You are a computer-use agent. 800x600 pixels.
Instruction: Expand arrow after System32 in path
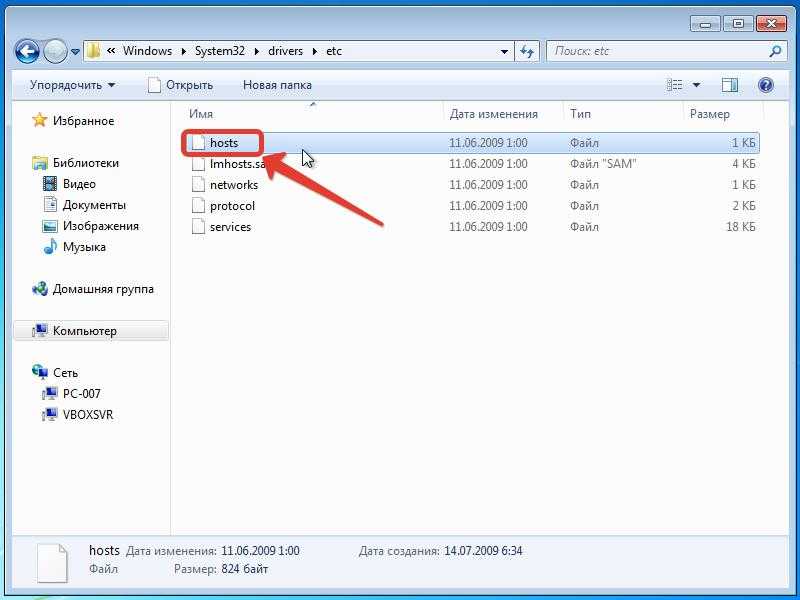pos(257,52)
